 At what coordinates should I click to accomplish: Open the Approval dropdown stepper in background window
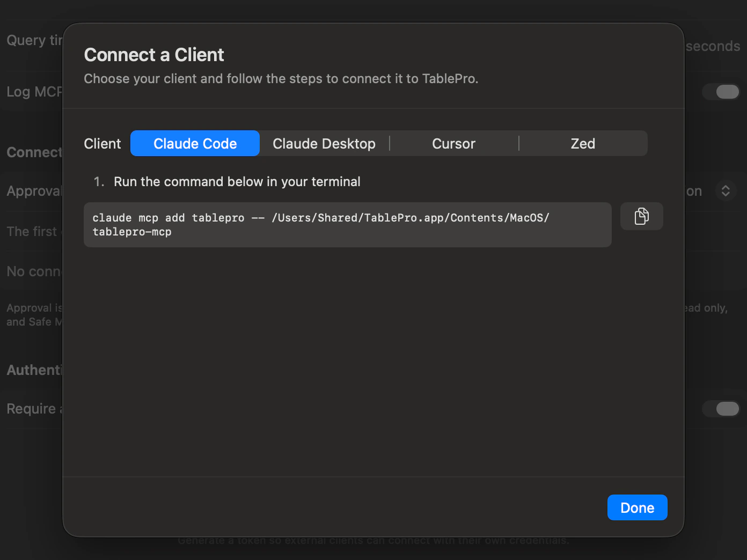tap(726, 191)
